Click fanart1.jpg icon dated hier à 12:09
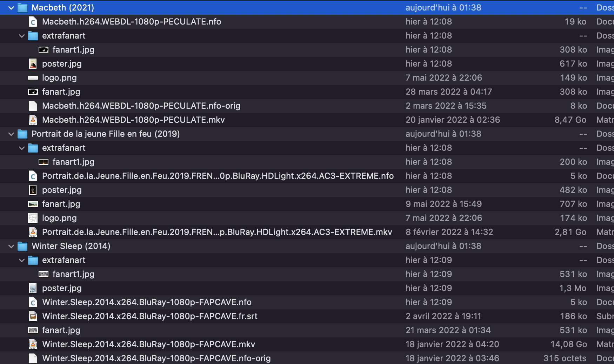 44,274
